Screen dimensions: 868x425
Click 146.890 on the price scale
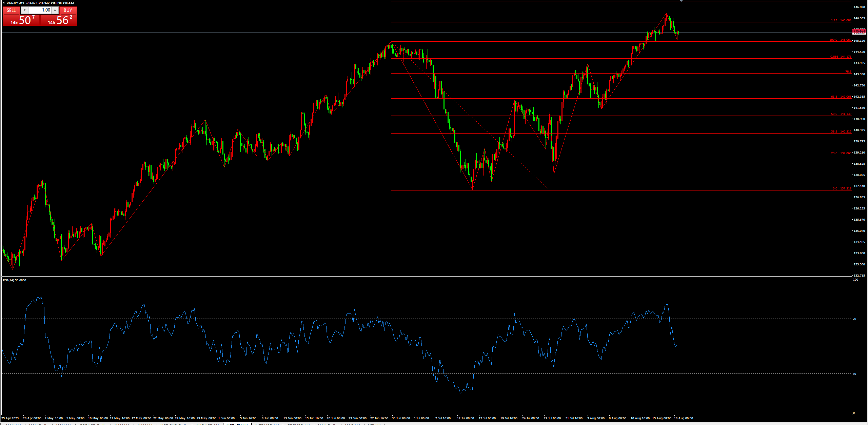859,7
